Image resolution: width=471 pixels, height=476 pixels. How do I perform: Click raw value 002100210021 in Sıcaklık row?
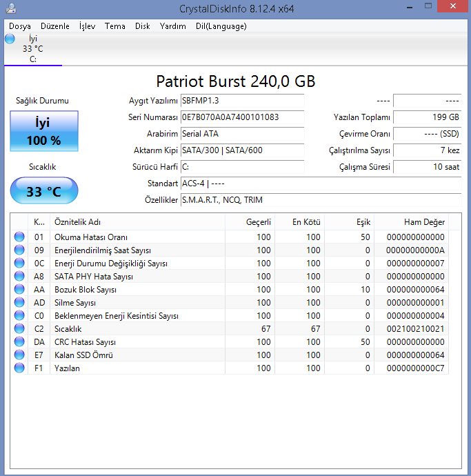click(415, 329)
